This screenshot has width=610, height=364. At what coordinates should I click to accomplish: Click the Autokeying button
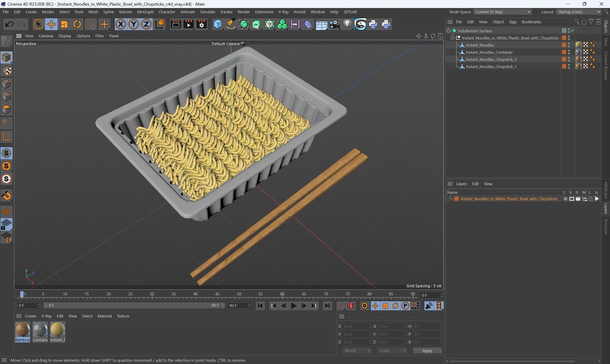click(351, 306)
